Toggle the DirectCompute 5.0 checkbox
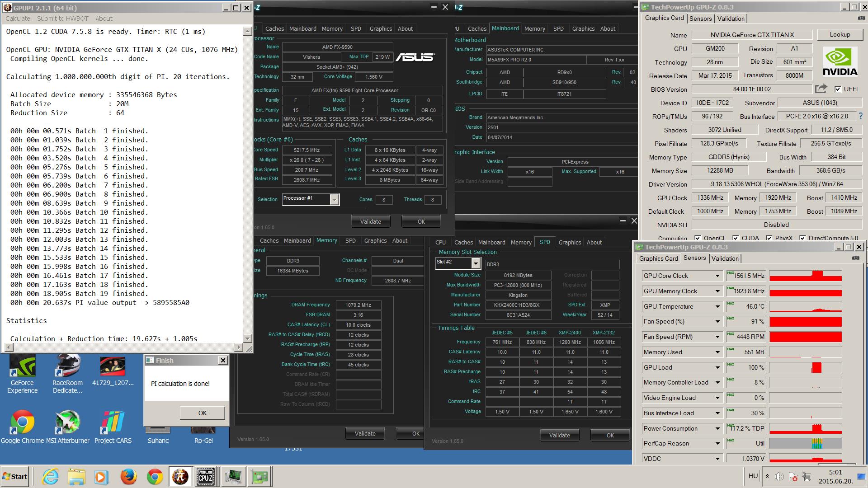The width and height of the screenshot is (868, 488). pyautogui.click(x=802, y=238)
